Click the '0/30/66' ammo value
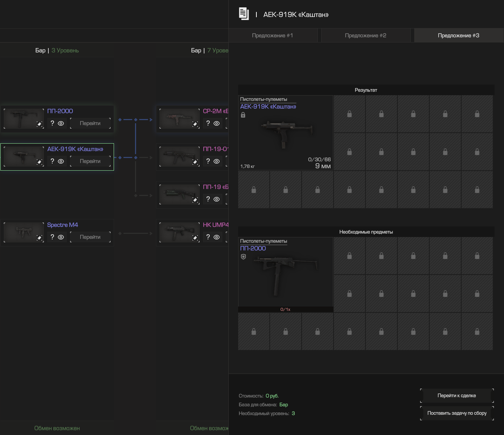Screen dimensions: 504x435 319,159
